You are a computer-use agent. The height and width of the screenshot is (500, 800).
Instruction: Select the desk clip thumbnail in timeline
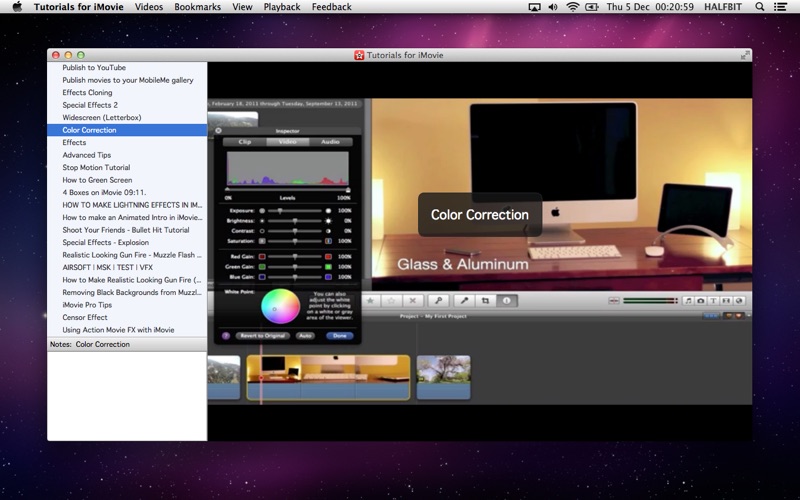328,377
